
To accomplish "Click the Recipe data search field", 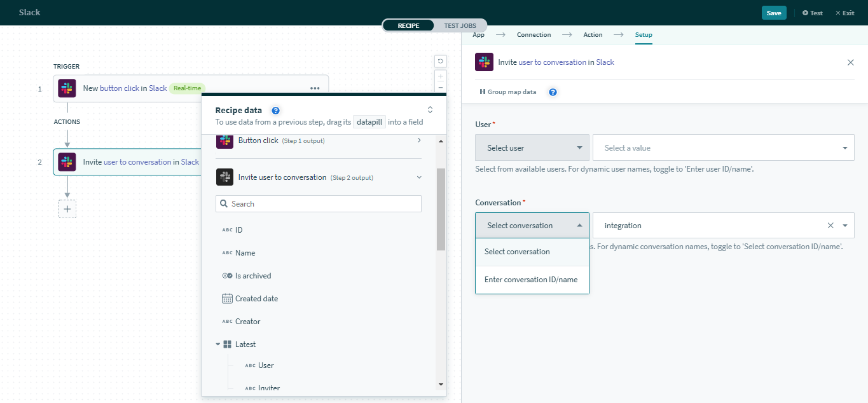I will pos(319,204).
